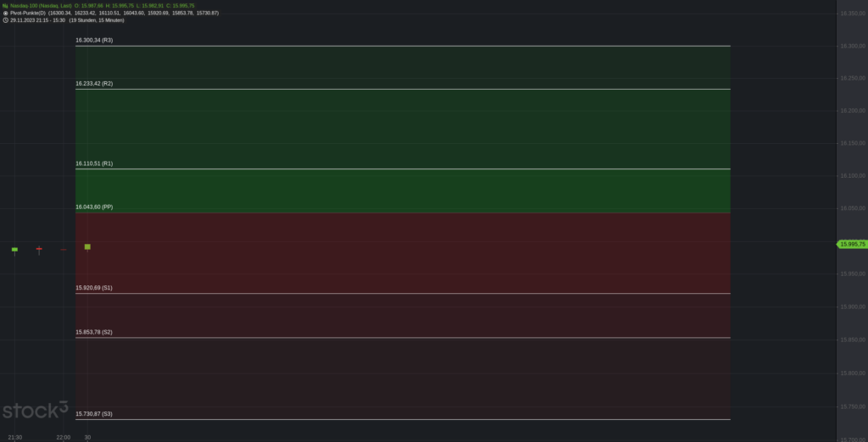Screen dimensions: 868x442
Task: Click the clock icon beside the date range
Action: coord(5,19)
